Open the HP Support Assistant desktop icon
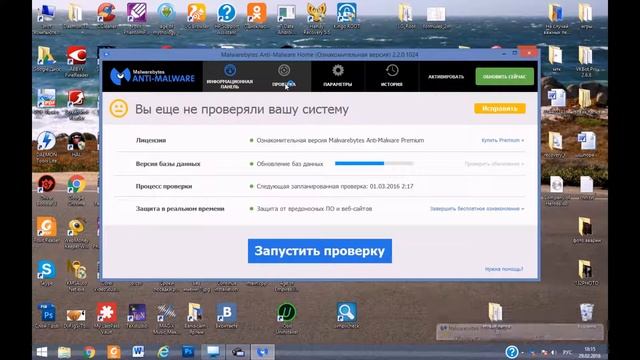The width and height of the screenshot is (640, 360). (x=227, y=18)
